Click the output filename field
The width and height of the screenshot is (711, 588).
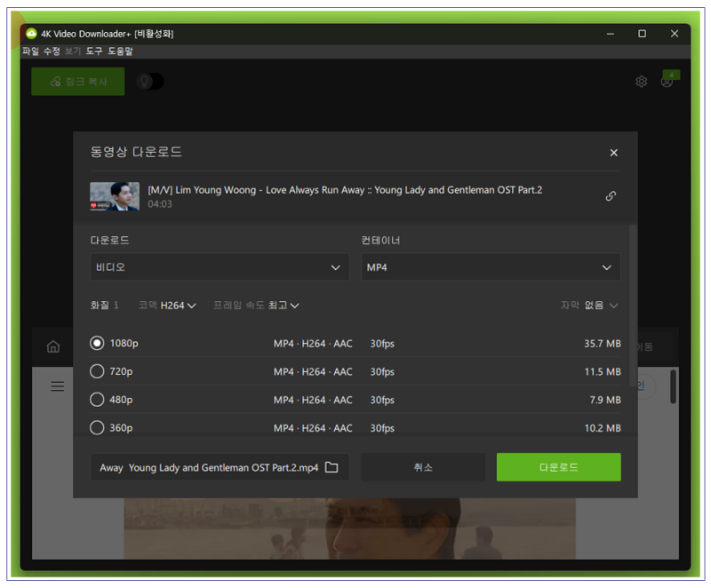pyautogui.click(x=220, y=467)
